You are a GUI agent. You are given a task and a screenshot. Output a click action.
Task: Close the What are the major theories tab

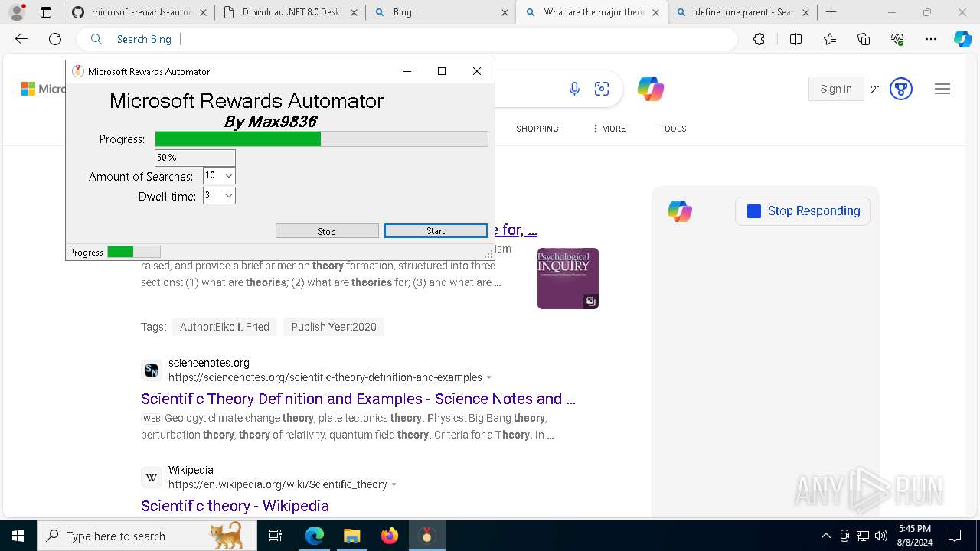tap(655, 12)
